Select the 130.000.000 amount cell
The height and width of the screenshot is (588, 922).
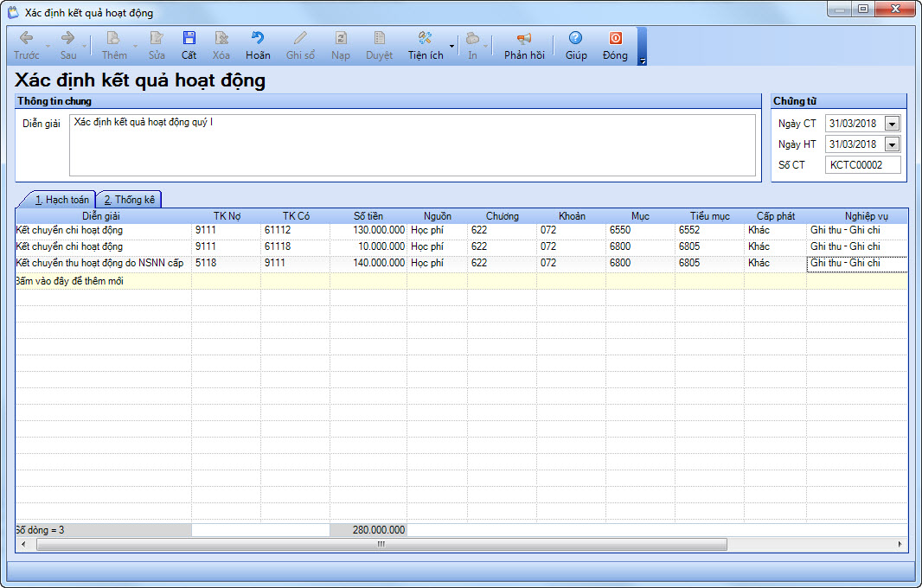(x=368, y=231)
